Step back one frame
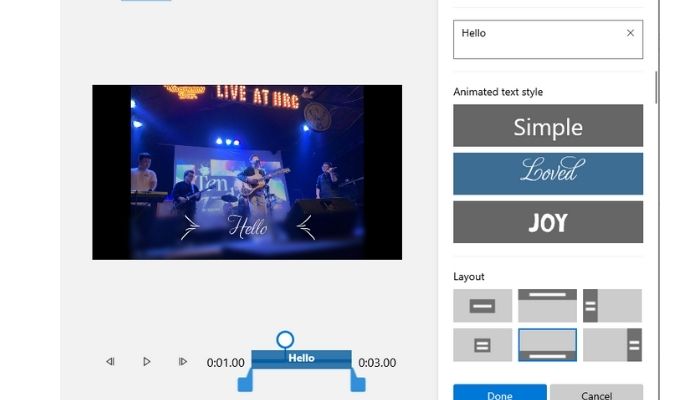 click(110, 362)
